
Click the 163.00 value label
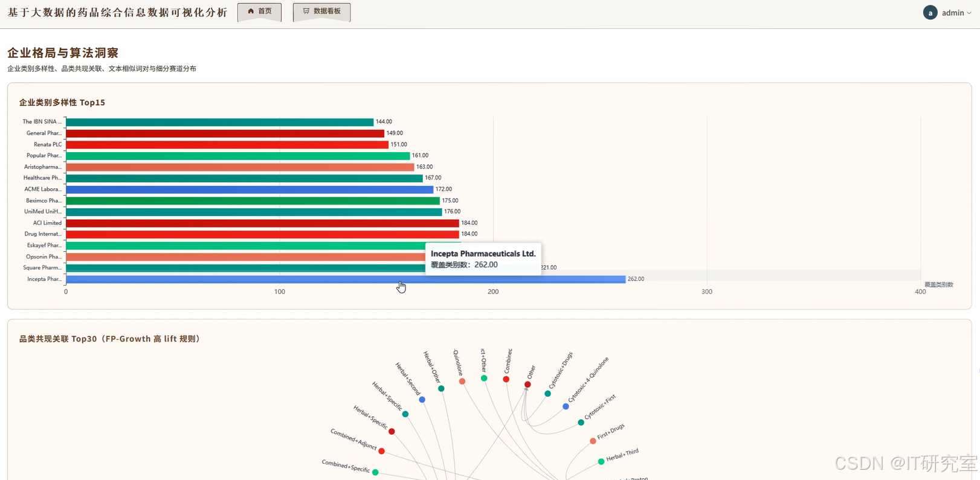tap(424, 167)
